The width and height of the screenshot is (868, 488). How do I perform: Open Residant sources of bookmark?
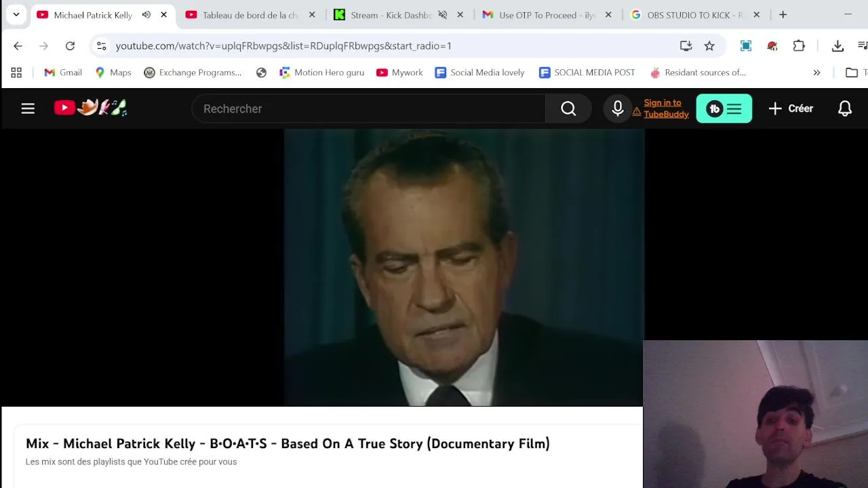coord(698,73)
